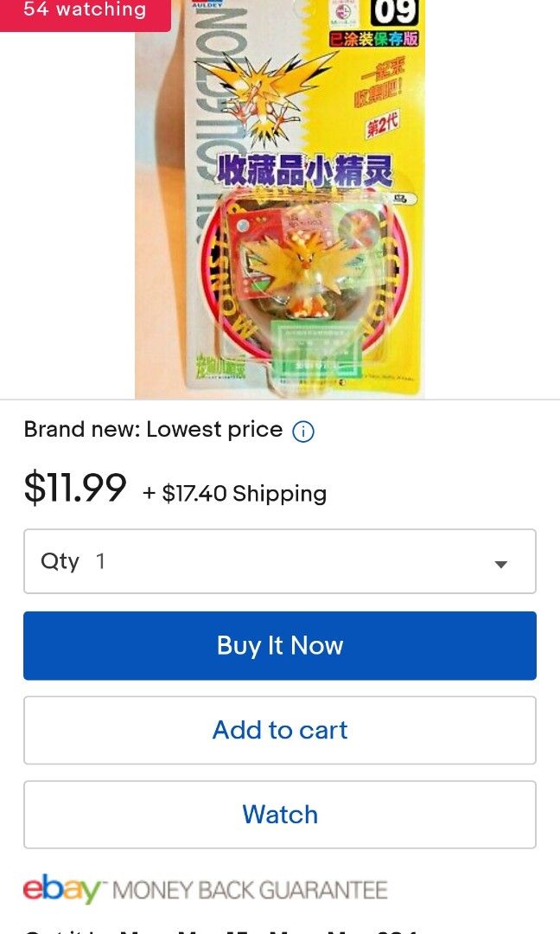
Task: Tap the $11.99 price
Action: (x=75, y=487)
